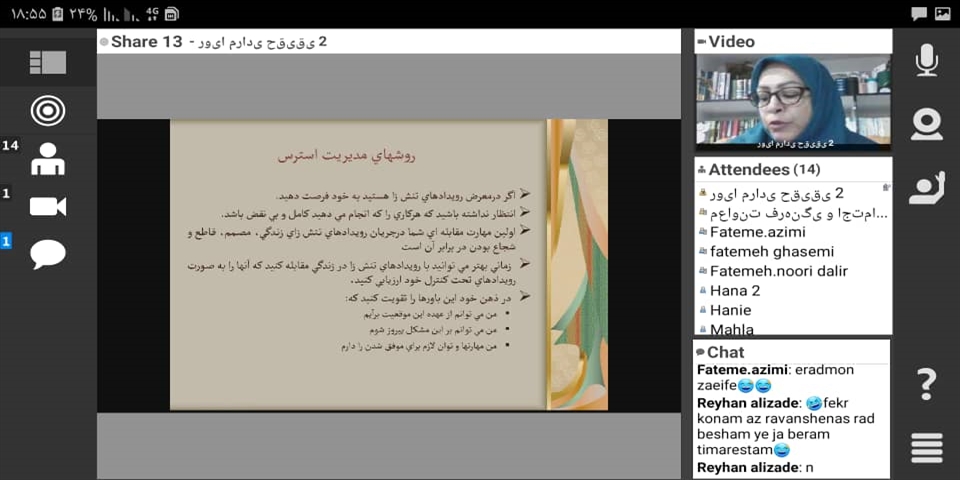Select attendee Fatemeh.noori dalir
This screenshot has height=480, width=960.
tap(778, 271)
